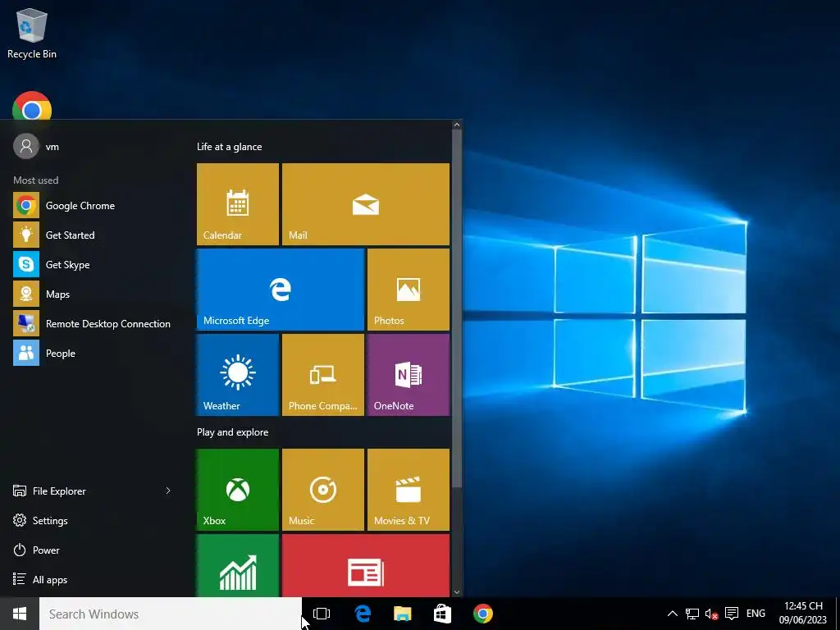
Task: Open the Phone Companion tile
Action: coord(323,374)
